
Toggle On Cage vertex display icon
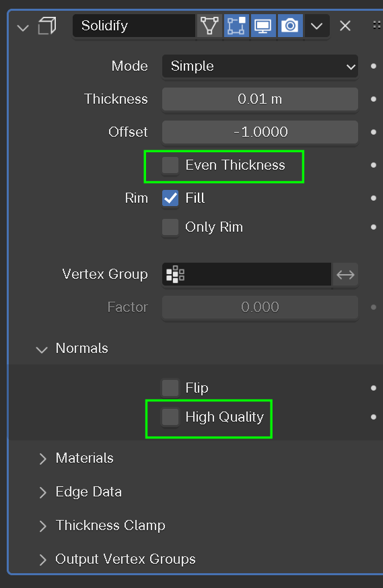[209, 26]
